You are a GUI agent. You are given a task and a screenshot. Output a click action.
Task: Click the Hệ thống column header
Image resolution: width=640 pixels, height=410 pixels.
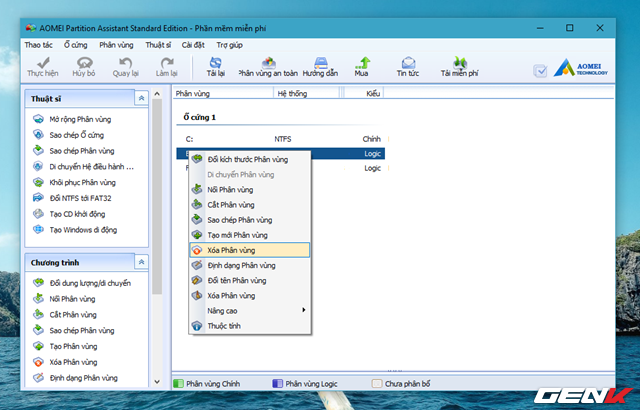[307, 94]
